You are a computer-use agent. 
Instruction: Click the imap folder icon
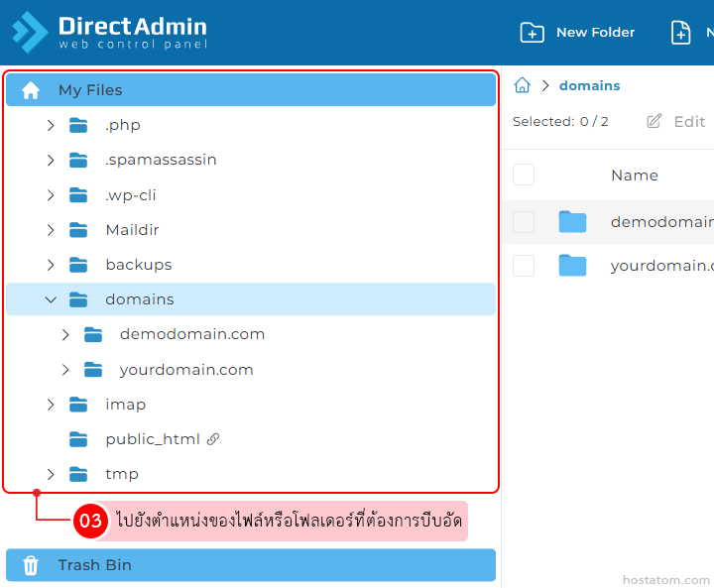click(78, 405)
